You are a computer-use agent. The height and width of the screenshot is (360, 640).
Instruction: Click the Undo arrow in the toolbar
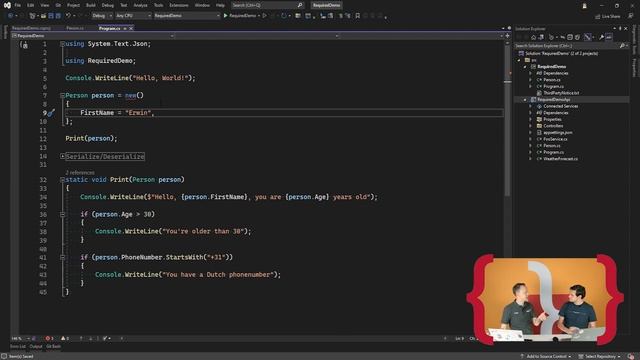coord(68,16)
